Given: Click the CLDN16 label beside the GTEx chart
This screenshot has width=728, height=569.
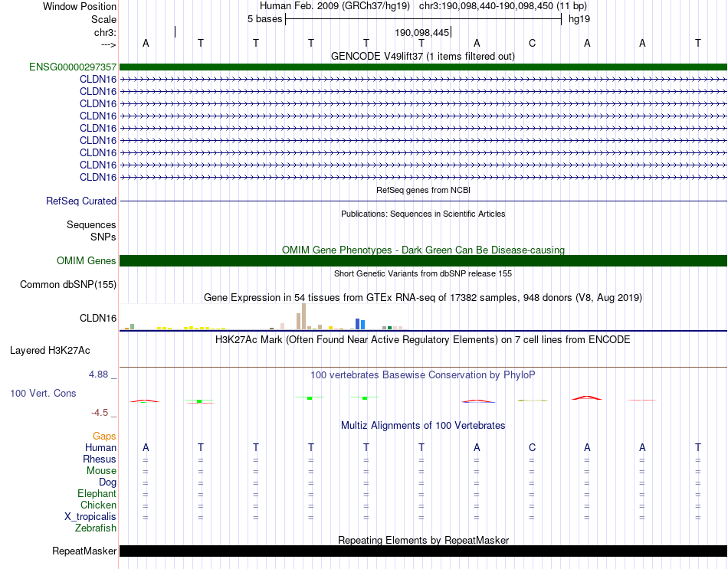Looking at the screenshot, I should pos(98,319).
